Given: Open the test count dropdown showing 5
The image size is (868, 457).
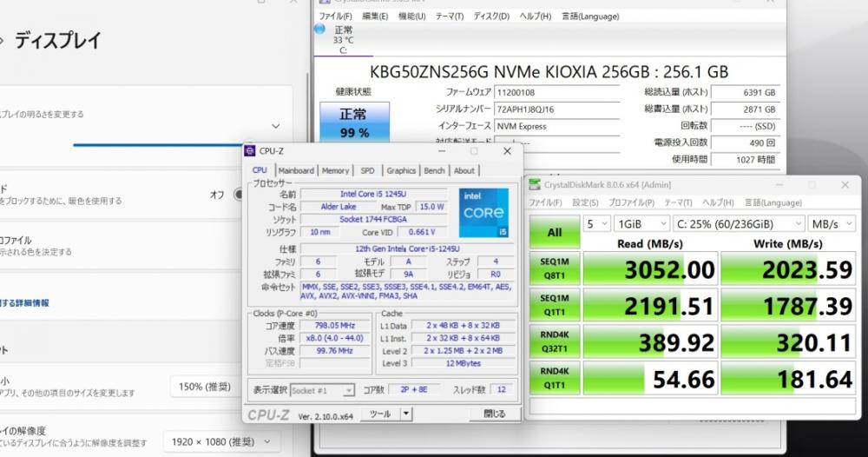Looking at the screenshot, I should [x=597, y=224].
